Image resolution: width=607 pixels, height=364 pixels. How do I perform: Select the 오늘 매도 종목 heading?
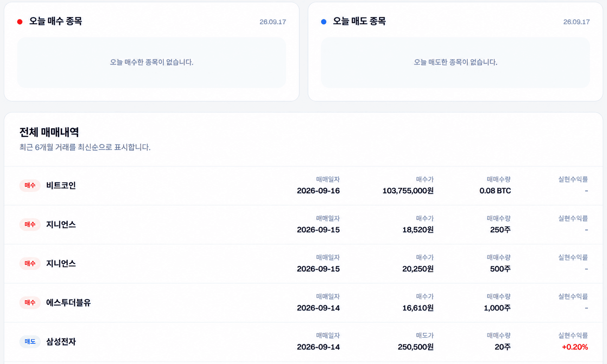(x=359, y=21)
